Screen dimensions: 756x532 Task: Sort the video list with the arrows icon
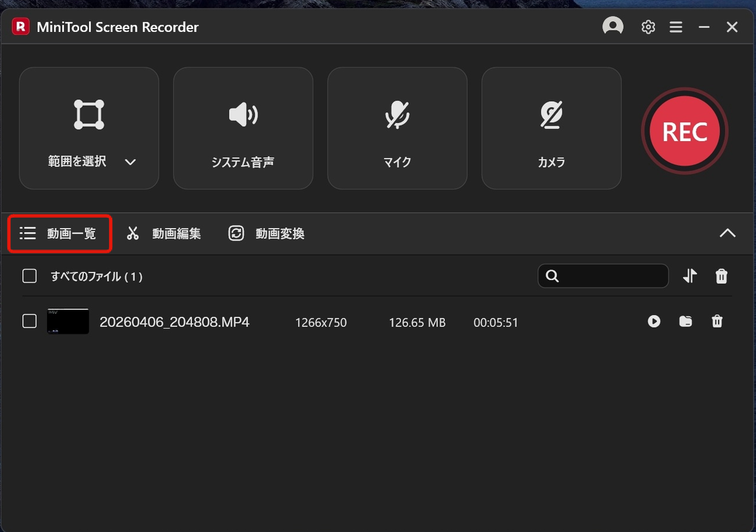click(x=689, y=276)
